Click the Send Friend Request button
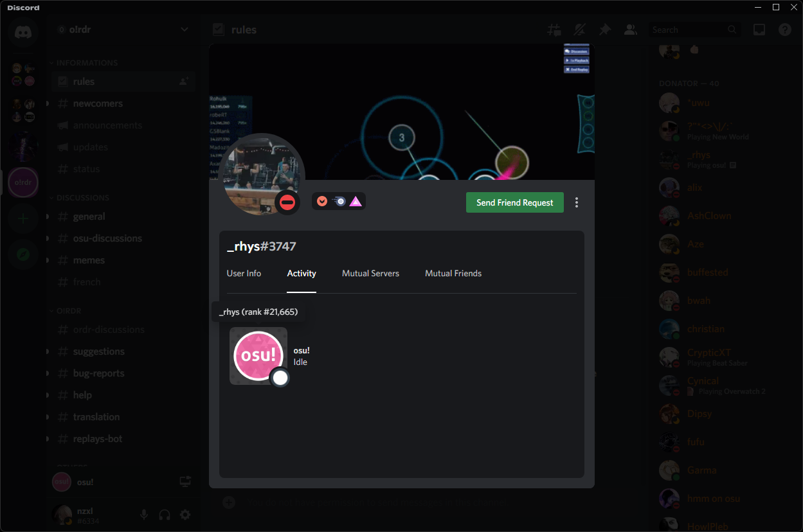 click(514, 202)
